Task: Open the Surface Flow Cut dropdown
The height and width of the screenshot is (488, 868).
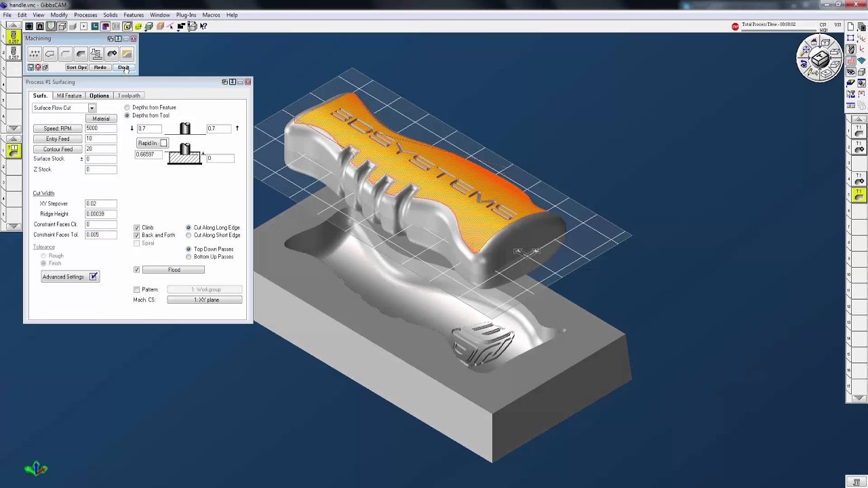Action: (92, 108)
